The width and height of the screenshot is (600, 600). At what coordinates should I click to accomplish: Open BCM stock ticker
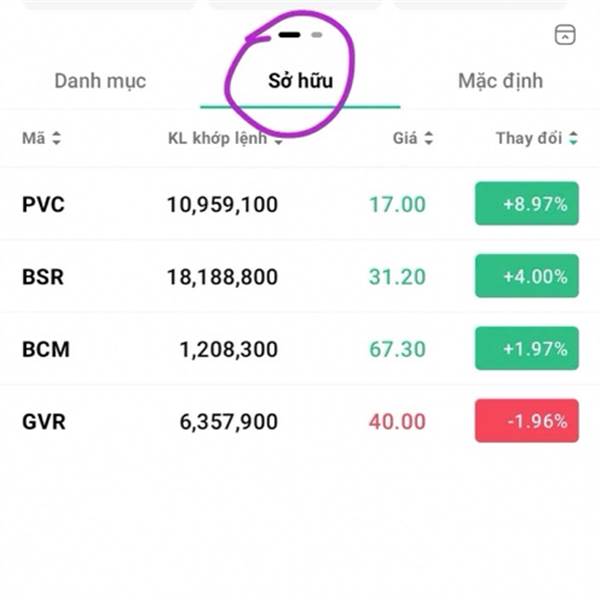46,350
